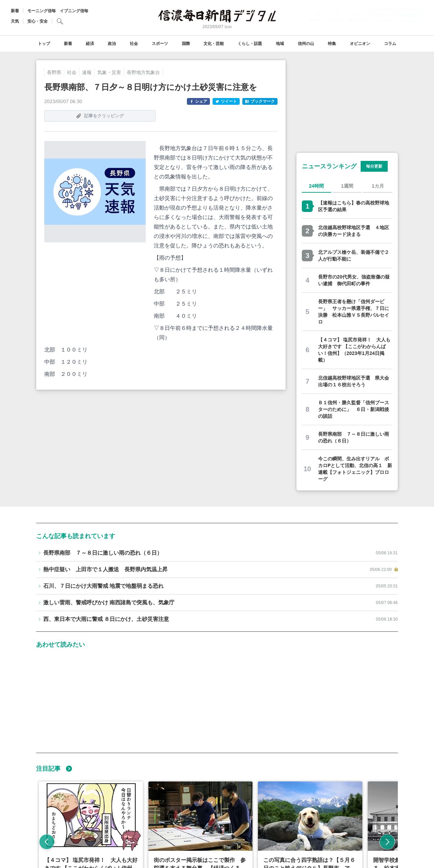
Task: Open ranking item 1 高校野球 速報
Action: (347, 206)
